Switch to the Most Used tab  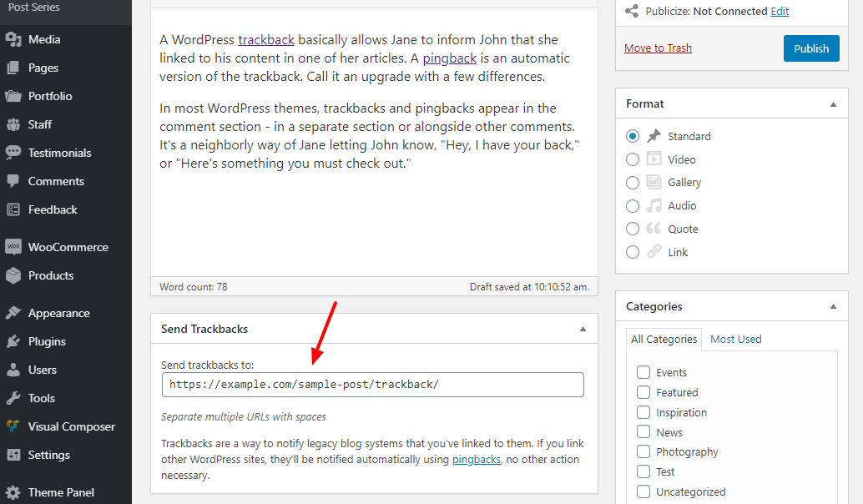point(736,339)
